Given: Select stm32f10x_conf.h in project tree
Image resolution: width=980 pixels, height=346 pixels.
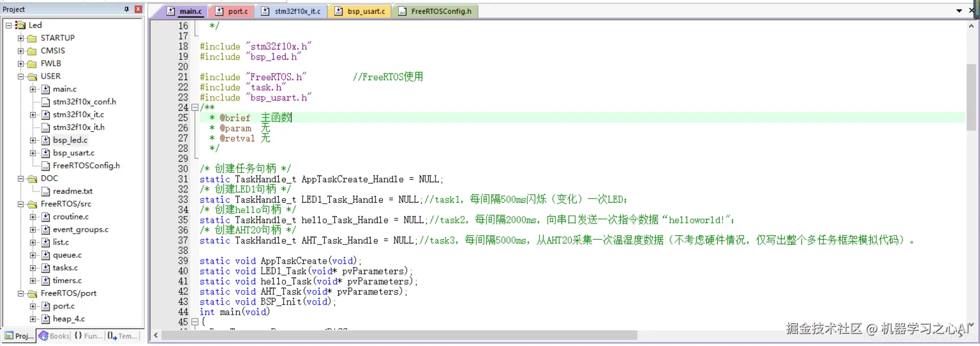Looking at the screenshot, I should [x=84, y=102].
